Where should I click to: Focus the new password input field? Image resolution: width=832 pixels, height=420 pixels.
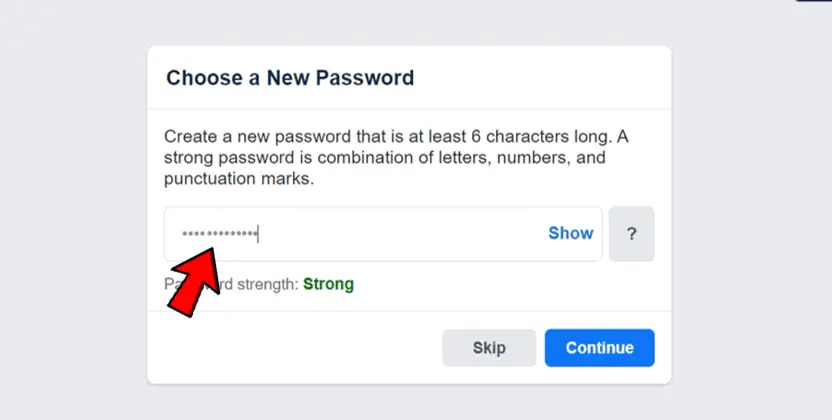[383, 234]
